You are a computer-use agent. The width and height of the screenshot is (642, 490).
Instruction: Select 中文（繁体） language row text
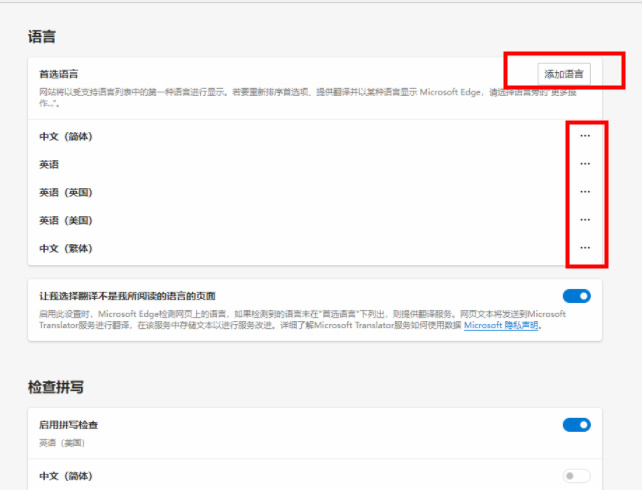(66, 248)
